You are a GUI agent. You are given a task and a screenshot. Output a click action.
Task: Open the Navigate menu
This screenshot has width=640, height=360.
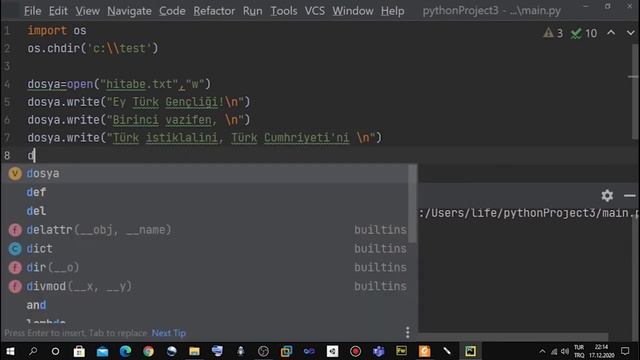click(129, 11)
